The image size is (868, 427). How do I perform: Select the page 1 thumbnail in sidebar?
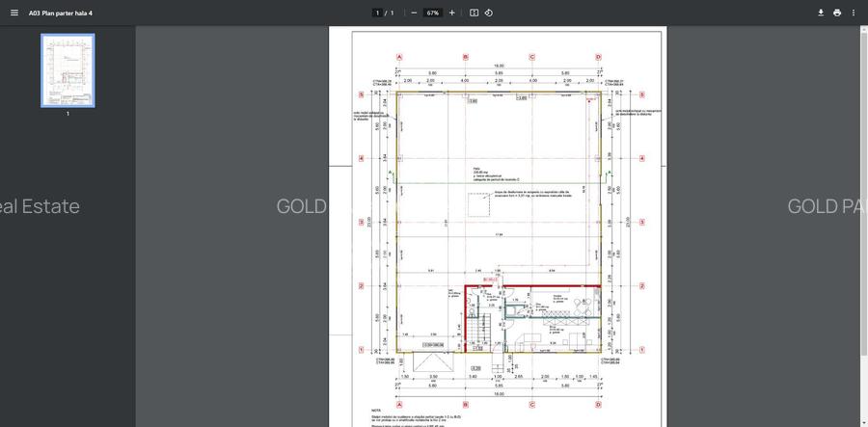click(68, 70)
